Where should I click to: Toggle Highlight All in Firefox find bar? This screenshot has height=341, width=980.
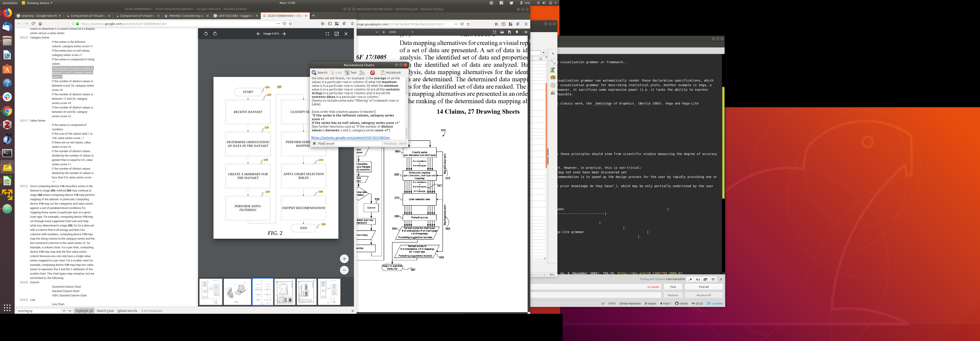(x=84, y=311)
